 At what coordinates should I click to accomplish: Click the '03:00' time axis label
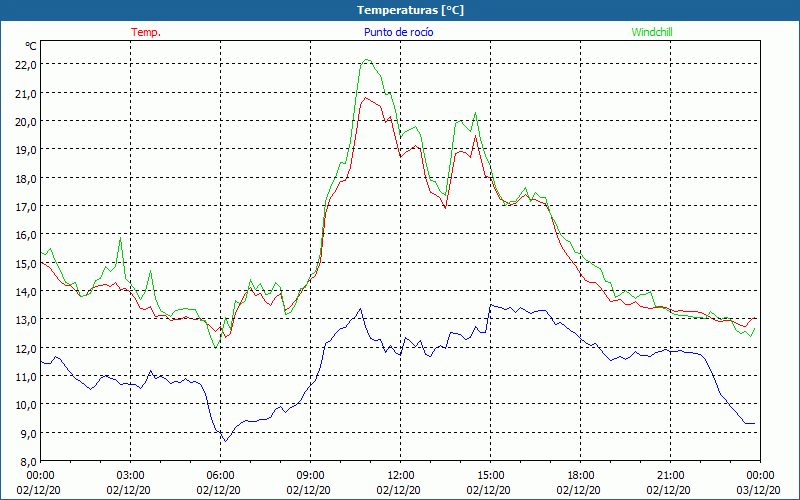coord(130,476)
